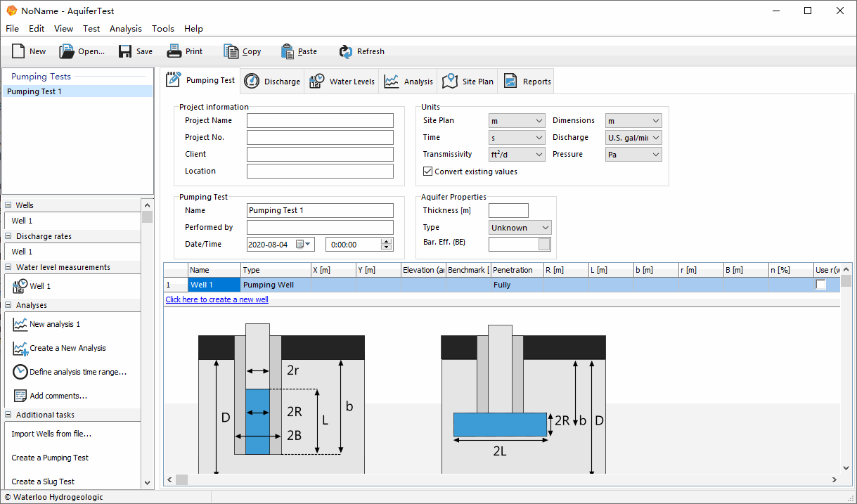Uncheck Convert existing values checkbox

pos(427,172)
